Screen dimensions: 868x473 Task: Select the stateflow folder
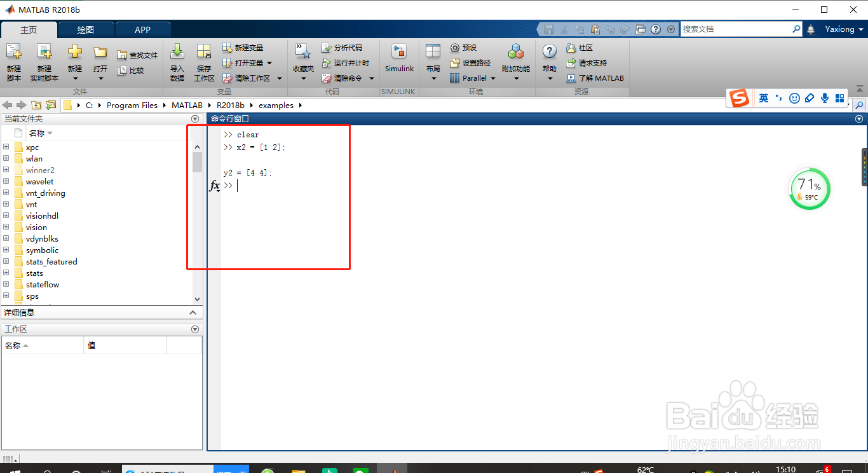tap(43, 284)
